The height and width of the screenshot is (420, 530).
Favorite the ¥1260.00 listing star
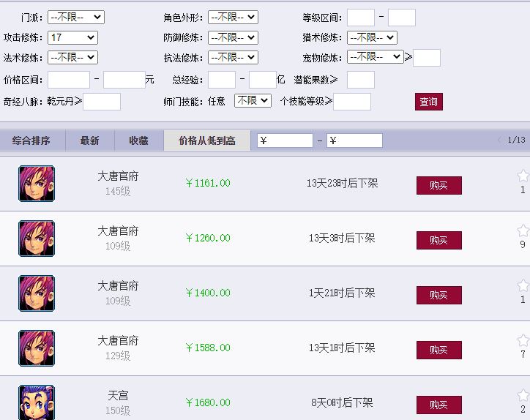[x=523, y=230]
